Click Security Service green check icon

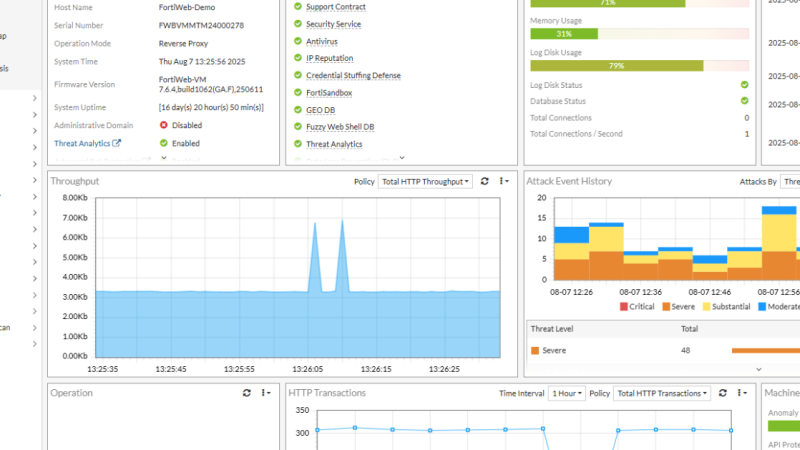pyautogui.click(x=298, y=24)
